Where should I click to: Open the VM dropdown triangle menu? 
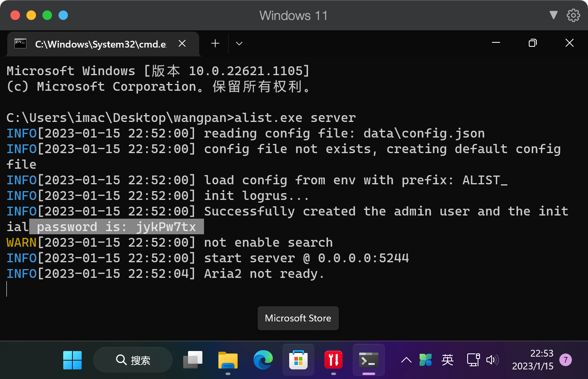554,15
